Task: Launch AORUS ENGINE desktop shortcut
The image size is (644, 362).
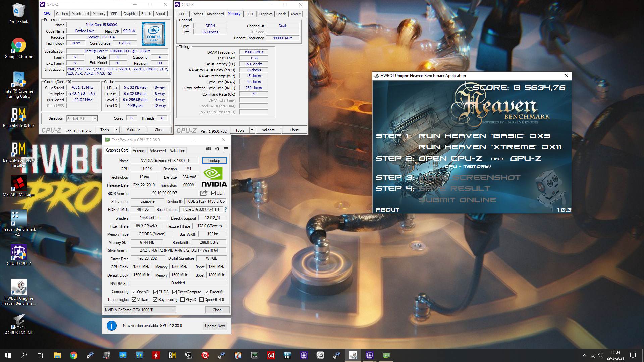Action: tap(19, 324)
